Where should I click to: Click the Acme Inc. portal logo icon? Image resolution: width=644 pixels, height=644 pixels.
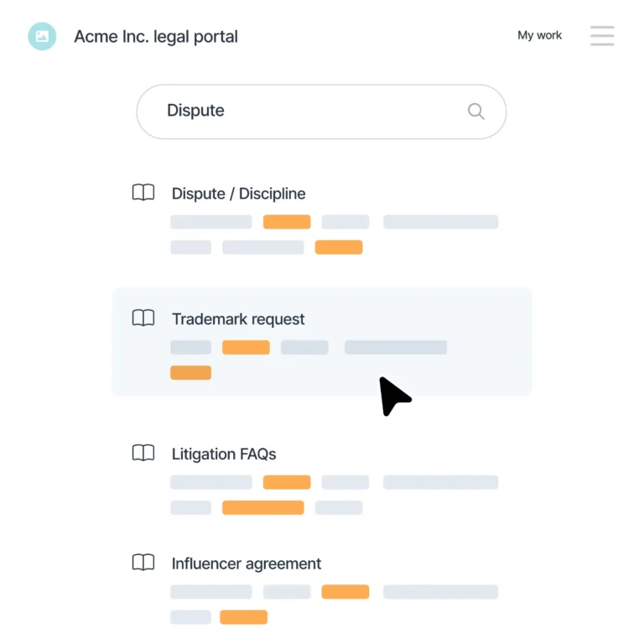(x=42, y=36)
